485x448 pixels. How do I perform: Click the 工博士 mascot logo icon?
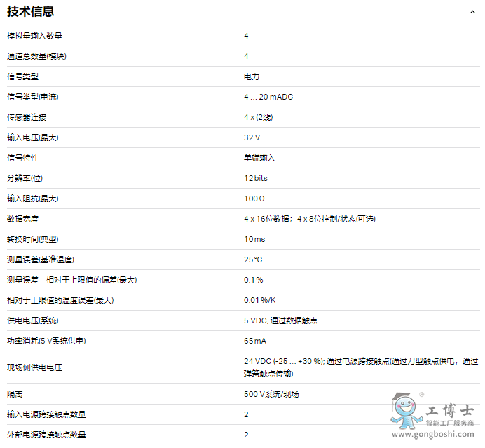[x=404, y=413]
